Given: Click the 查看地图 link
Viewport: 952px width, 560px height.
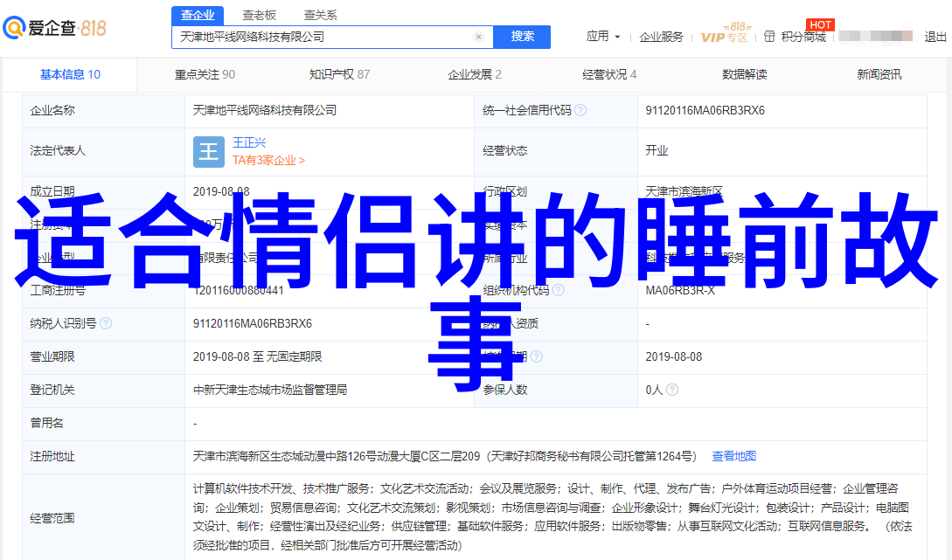Looking at the screenshot, I should coord(734,456).
